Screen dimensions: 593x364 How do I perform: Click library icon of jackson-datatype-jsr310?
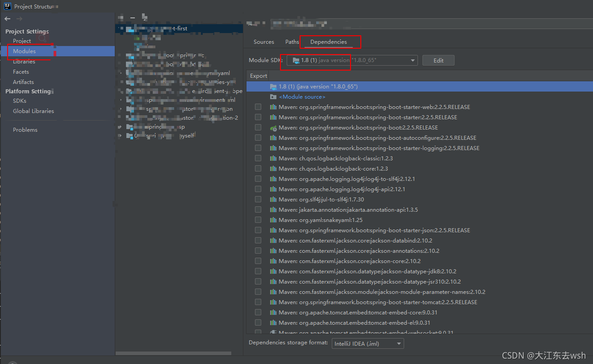point(273,282)
